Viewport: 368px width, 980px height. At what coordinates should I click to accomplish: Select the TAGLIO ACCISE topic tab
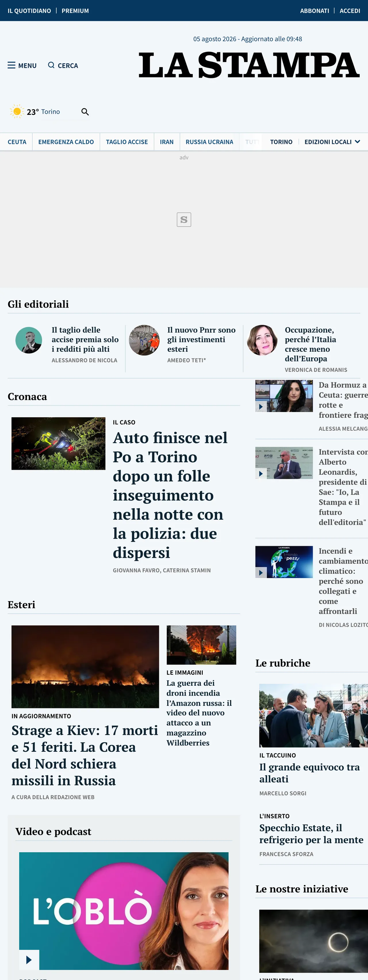point(127,142)
